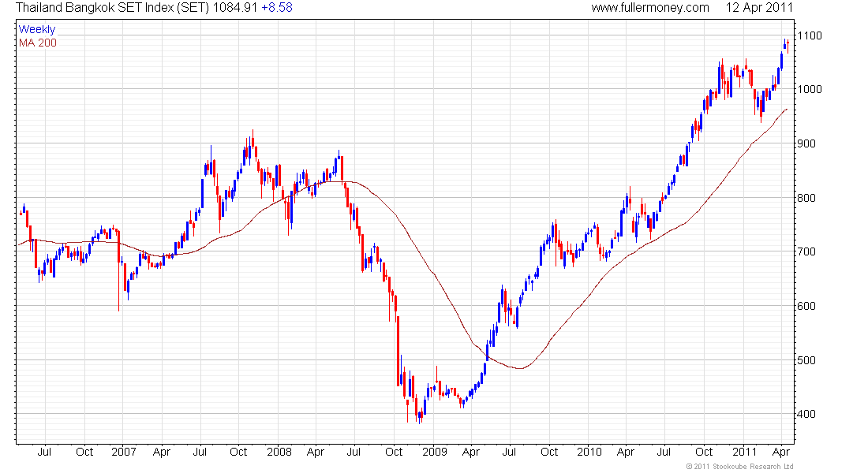Click the '2009' x-axis label

pos(435,452)
